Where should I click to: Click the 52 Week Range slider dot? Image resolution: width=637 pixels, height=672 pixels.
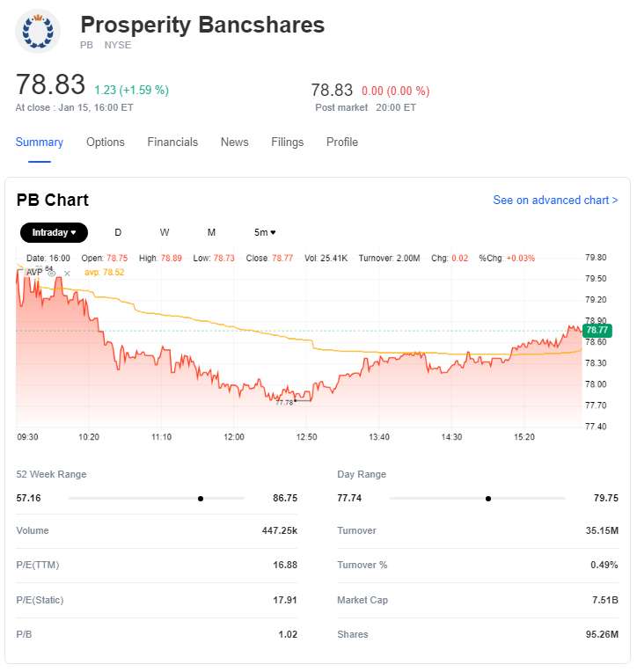point(201,499)
